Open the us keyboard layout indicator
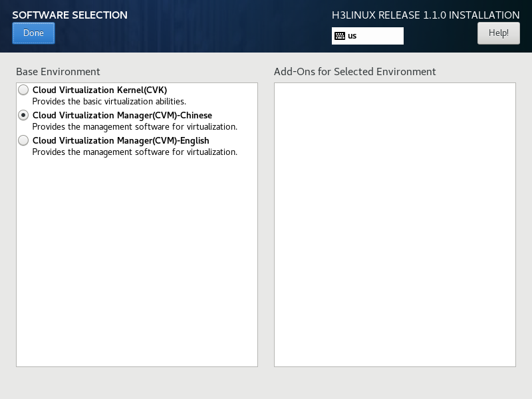 pos(368,36)
